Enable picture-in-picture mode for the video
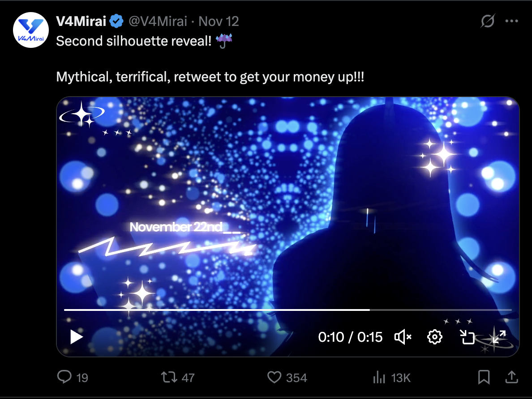Screen dimensions: 532x399 (467, 337)
